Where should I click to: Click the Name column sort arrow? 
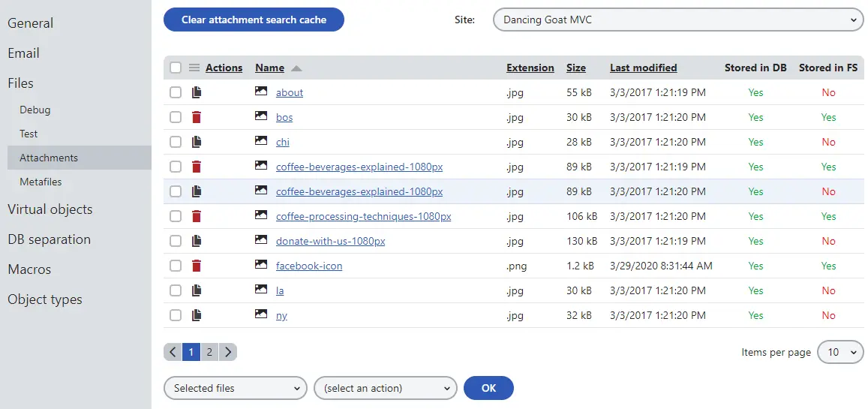(x=297, y=68)
